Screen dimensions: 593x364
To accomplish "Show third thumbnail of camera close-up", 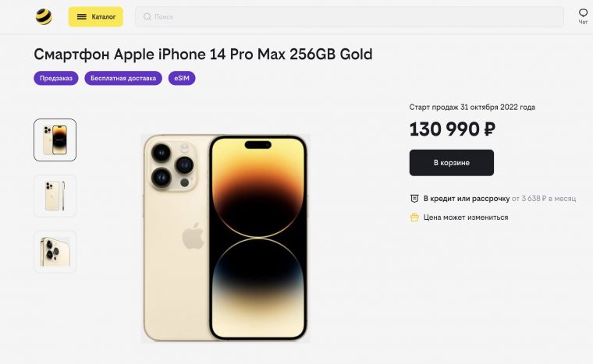I will point(55,251).
